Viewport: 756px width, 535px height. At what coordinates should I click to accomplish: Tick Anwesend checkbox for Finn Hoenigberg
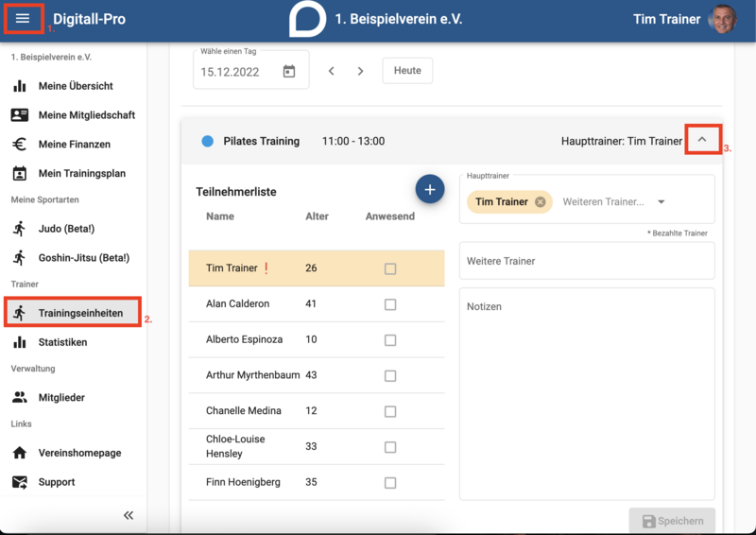pos(390,483)
